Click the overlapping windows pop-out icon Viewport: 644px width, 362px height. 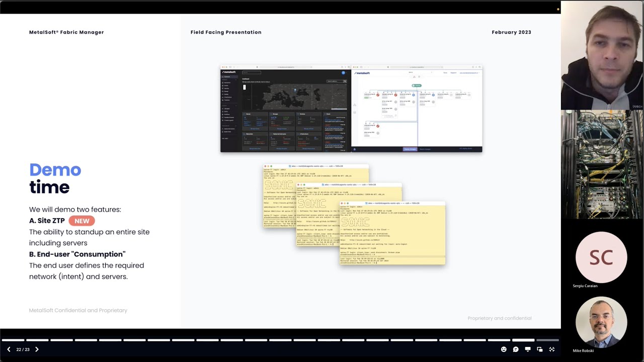pyautogui.click(x=540, y=349)
